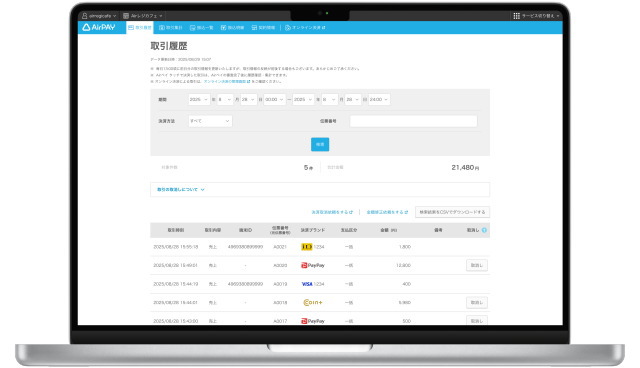Open the airregicafe account menu
Viewport: 640px width, 368px height.
(x=99, y=16)
